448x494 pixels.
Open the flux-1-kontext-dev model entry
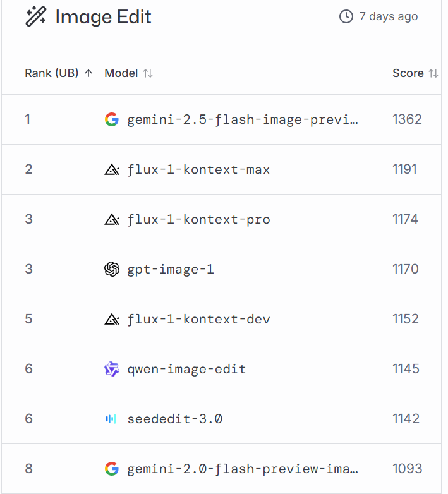tap(198, 319)
